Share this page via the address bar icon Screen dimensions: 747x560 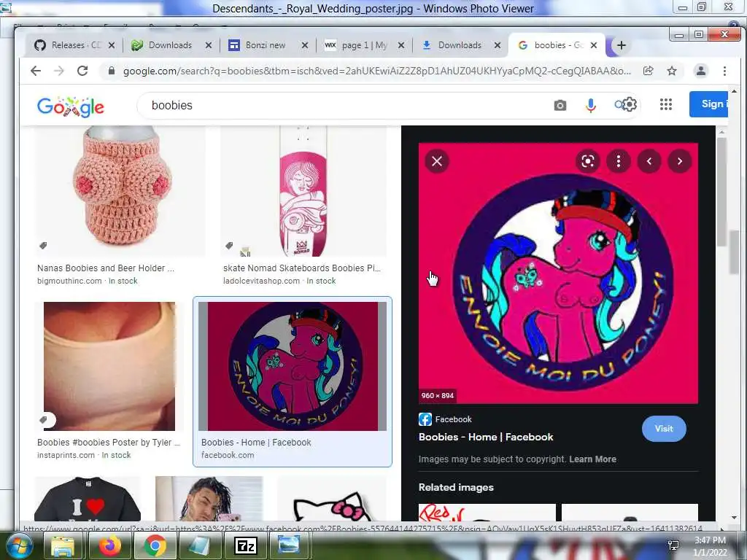(x=648, y=71)
